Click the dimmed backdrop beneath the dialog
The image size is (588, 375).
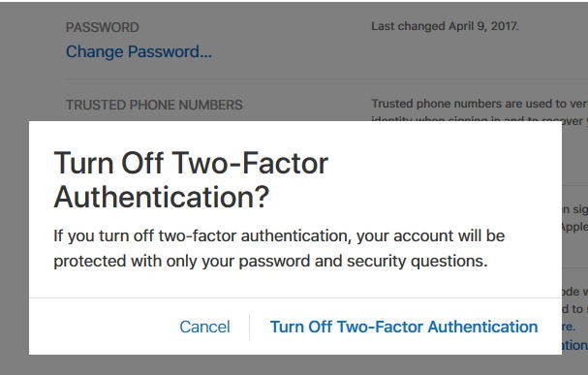tap(294, 365)
